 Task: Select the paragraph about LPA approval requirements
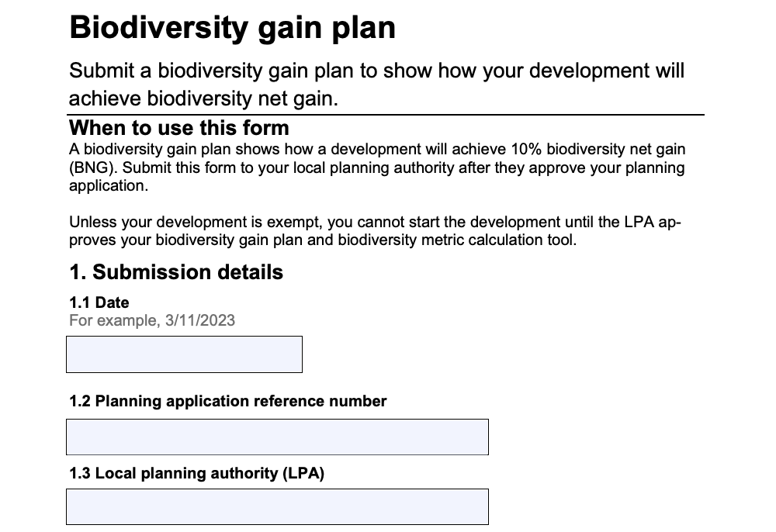[377, 230]
